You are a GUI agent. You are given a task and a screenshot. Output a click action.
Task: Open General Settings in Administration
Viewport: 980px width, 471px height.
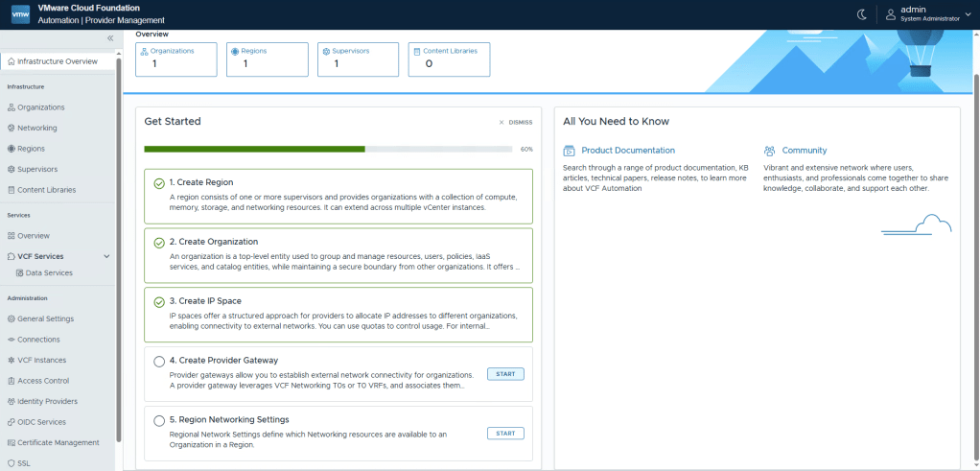click(45, 318)
